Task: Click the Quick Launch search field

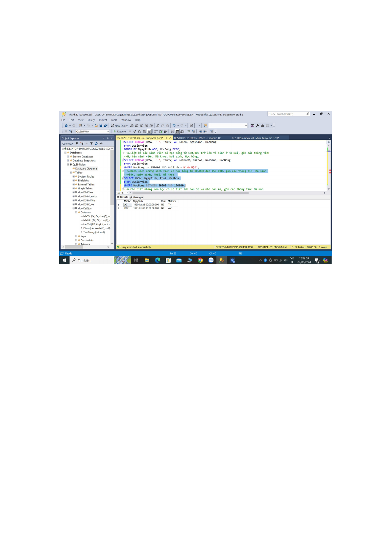Action: click(287, 114)
